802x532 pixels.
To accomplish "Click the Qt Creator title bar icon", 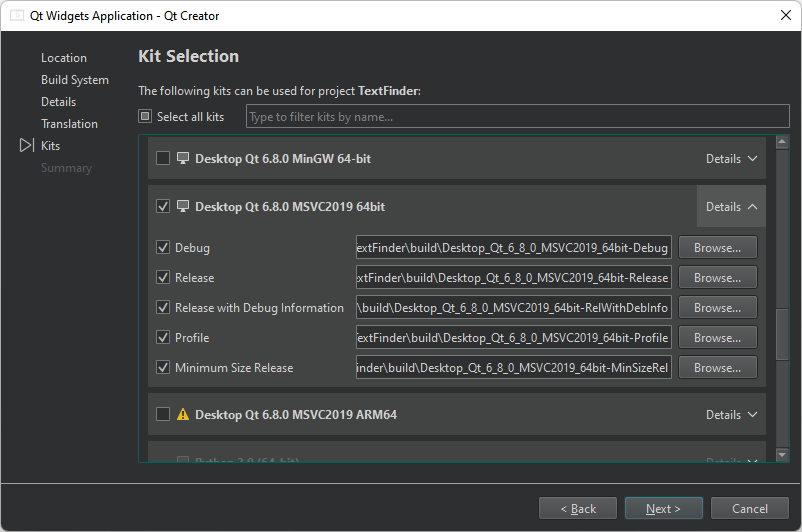I will click(x=17, y=15).
